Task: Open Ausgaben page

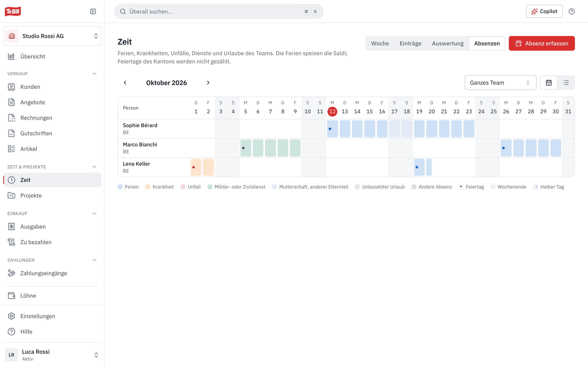Action: [x=52, y=227]
